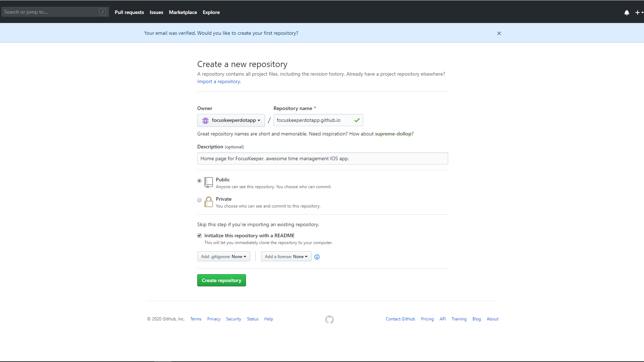Expand the Add .gitignore dropdown
The width and height of the screenshot is (644, 362).
click(224, 256)
